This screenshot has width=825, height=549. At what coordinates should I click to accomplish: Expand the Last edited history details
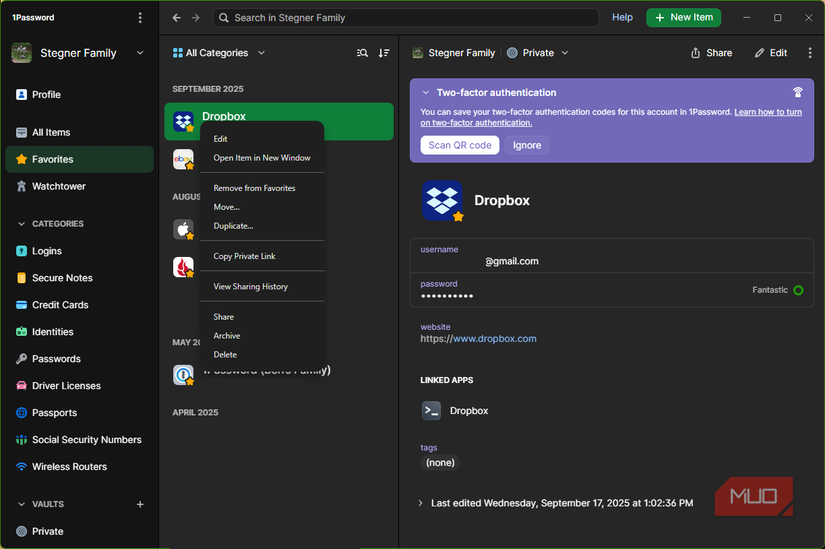(x=420, y=503)
